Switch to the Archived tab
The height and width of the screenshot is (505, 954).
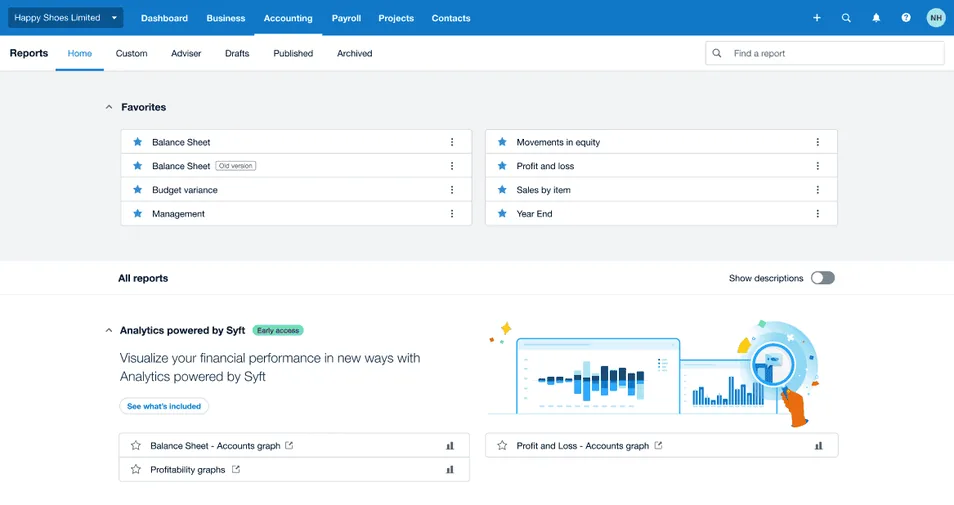(x=355, y=53)
